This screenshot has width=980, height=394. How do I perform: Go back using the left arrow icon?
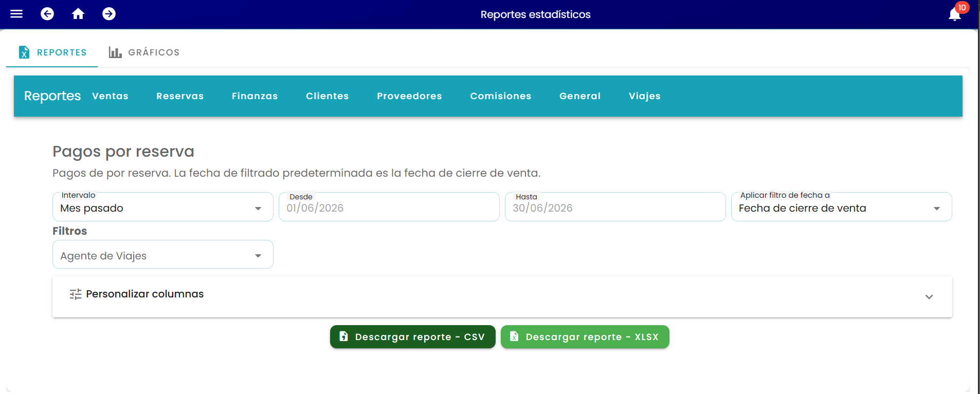[x=47, y=14]
